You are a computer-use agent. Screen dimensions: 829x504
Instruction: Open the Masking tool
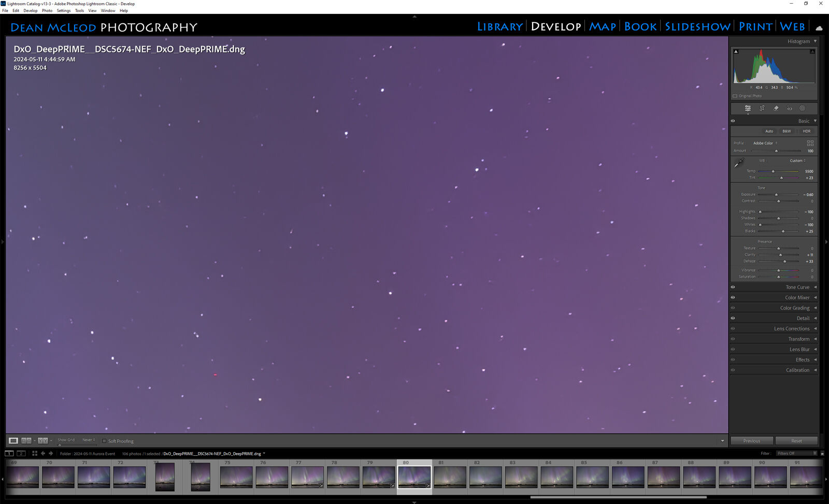click(x=802, y=108)
